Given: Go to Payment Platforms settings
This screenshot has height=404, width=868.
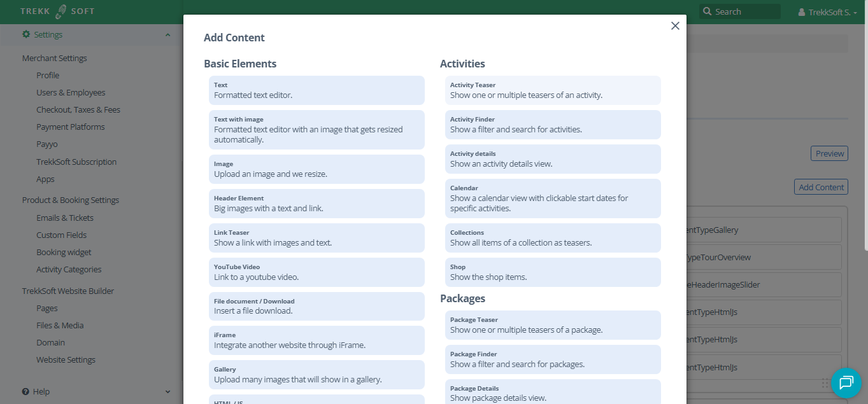Looking at the screenshot, I should [70, 127].
